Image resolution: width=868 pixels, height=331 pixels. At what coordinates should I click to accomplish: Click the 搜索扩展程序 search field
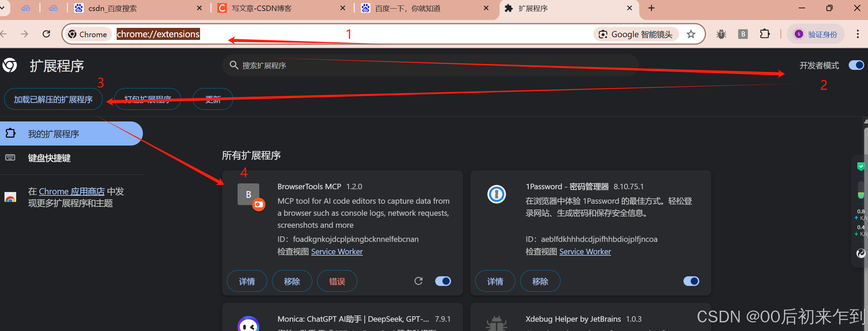coord(430,65)
